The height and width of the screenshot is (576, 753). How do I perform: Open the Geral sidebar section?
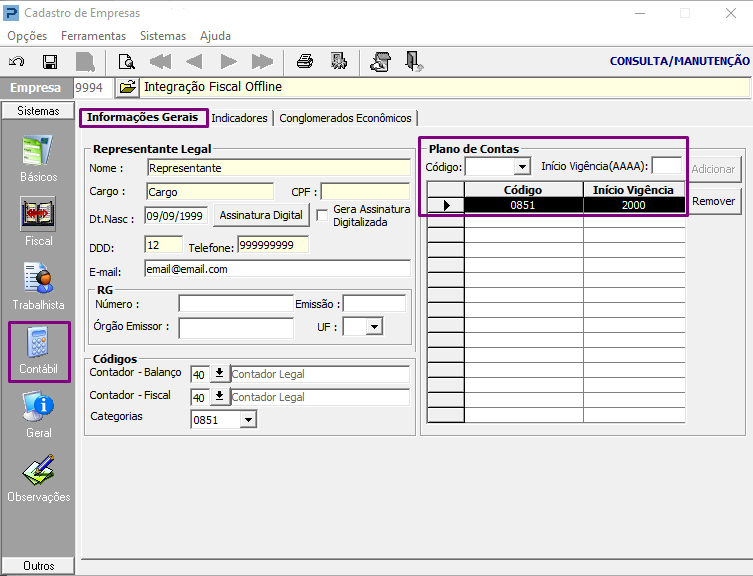click(38, 415)
